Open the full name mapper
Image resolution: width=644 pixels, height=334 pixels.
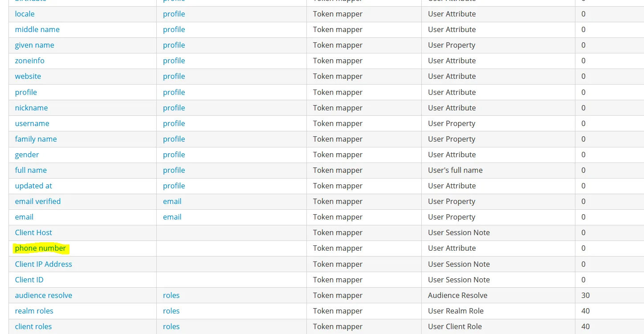[31, 170]
